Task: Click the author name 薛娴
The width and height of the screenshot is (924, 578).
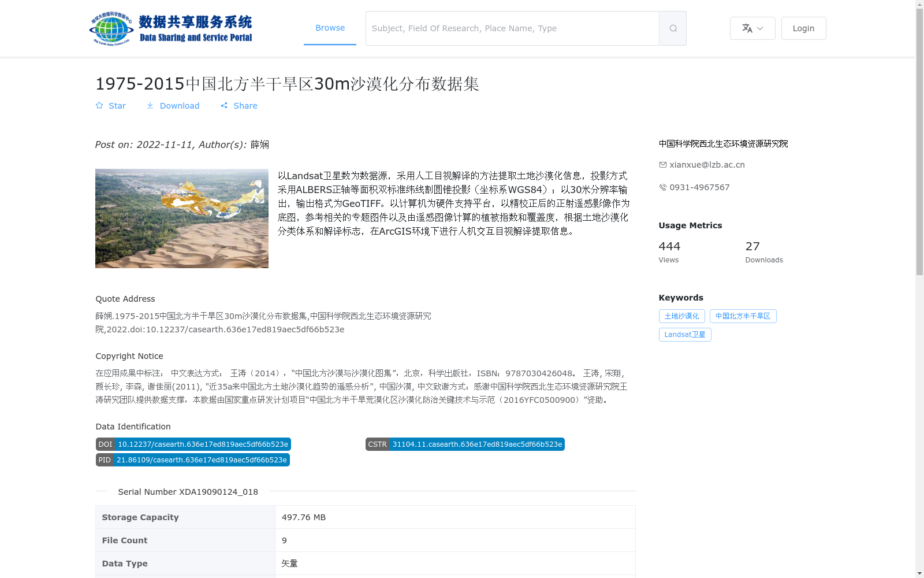Action: [x=260, y=144]
